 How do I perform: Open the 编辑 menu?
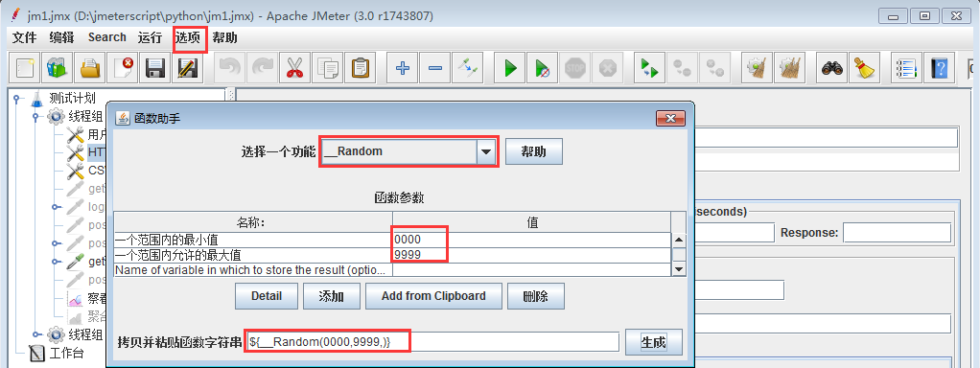click(61, 37)
